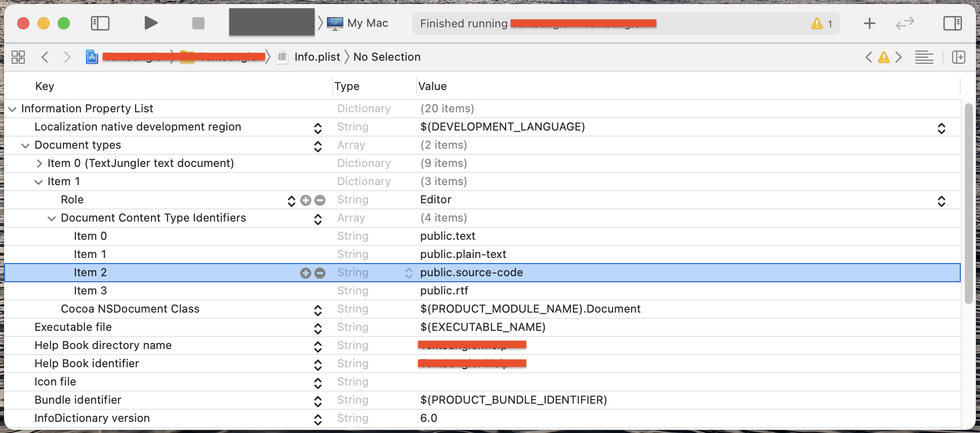Screen dimensions: 980x433
Task: Edit the $(PRODUCT_MODULE_NAME).Document value
Action: point(530,309)
